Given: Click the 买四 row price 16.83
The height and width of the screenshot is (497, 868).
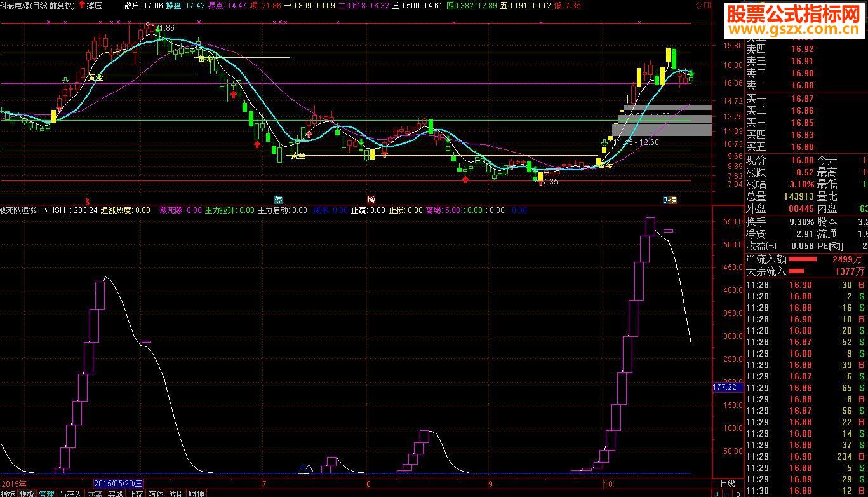Looking at the screenshot, I should click(x=801, y=135).
